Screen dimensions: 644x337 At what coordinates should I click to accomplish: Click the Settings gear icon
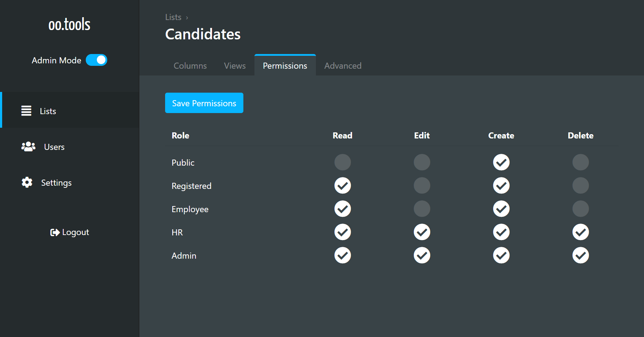coord(27,182)
